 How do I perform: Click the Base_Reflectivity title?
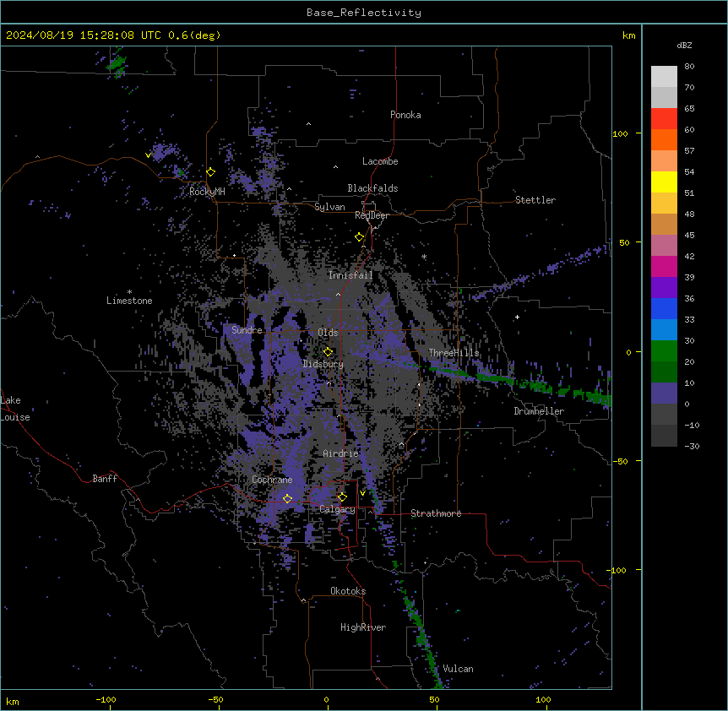point(364,13)
